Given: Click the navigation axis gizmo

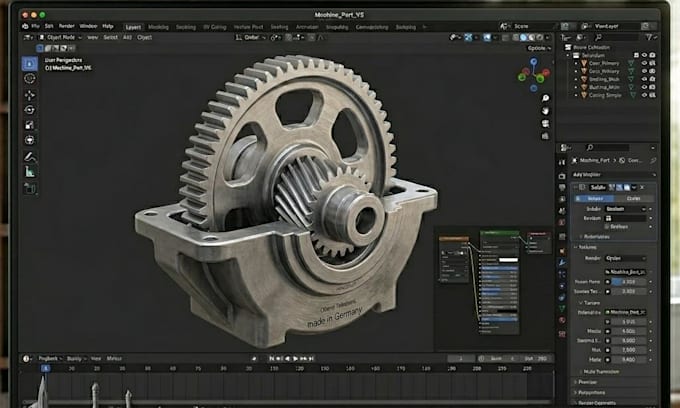Looking at the screenshot, I should tap(534, 75).
